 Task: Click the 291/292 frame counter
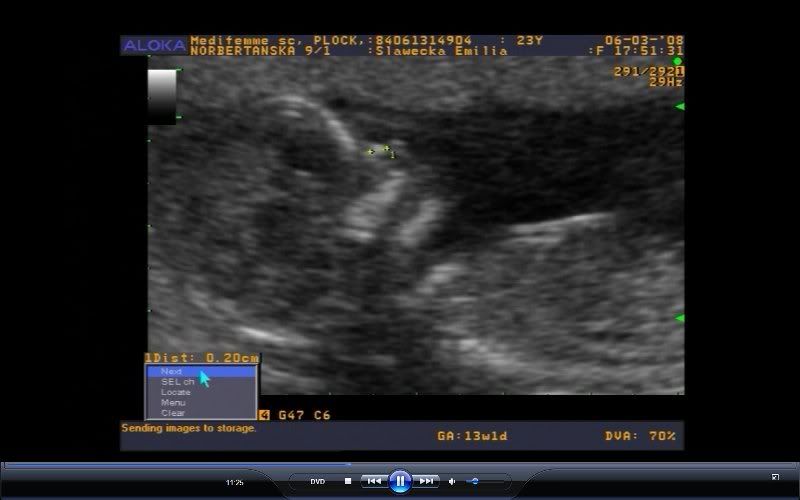tap(645, 71)
